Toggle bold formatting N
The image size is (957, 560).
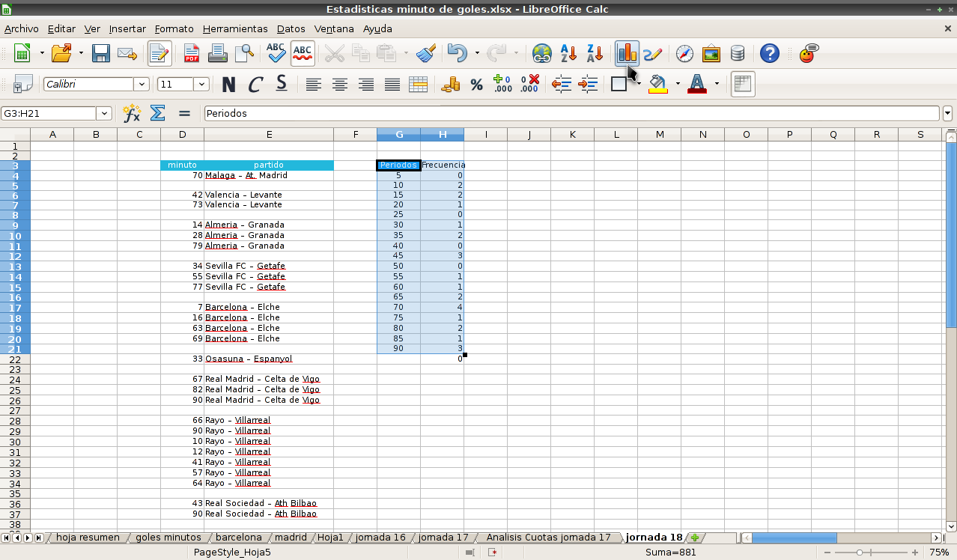tap(229, 85)
